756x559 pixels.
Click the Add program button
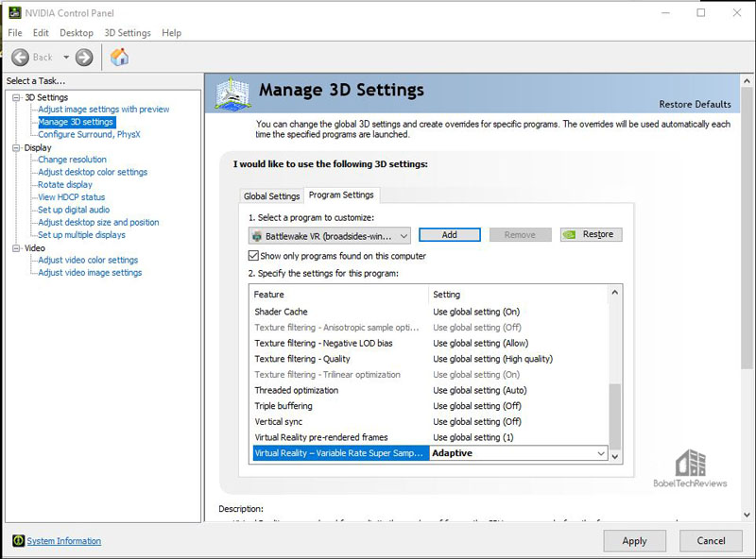(450, 235)
